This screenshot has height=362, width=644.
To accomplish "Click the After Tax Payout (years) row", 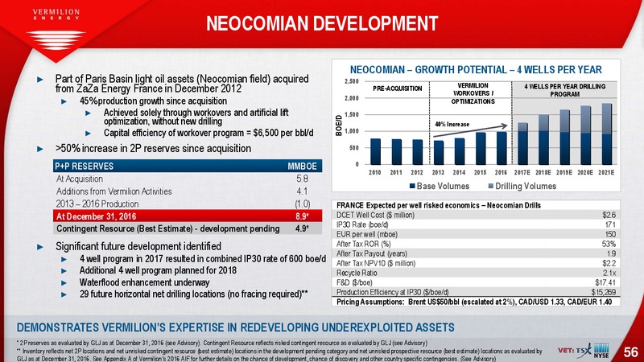I will coord(476,253).
